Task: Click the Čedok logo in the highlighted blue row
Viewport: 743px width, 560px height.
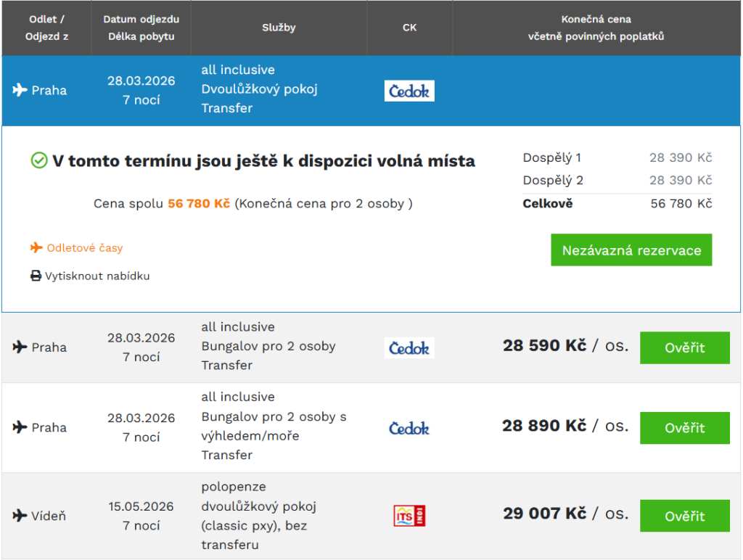Action: pos(409,91)
